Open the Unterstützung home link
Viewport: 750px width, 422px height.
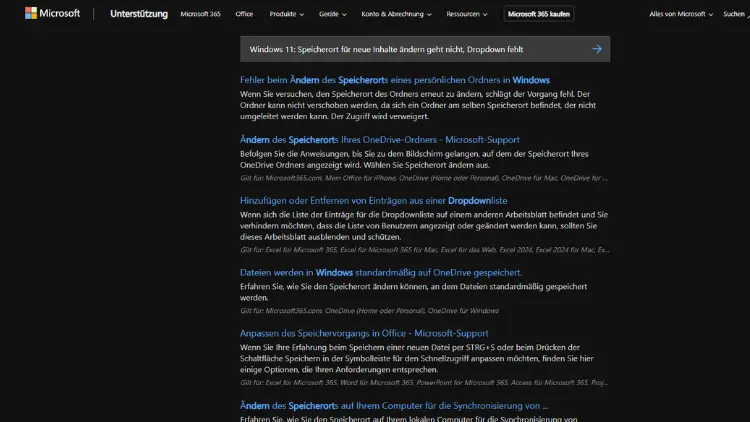(x=139, y=14)
